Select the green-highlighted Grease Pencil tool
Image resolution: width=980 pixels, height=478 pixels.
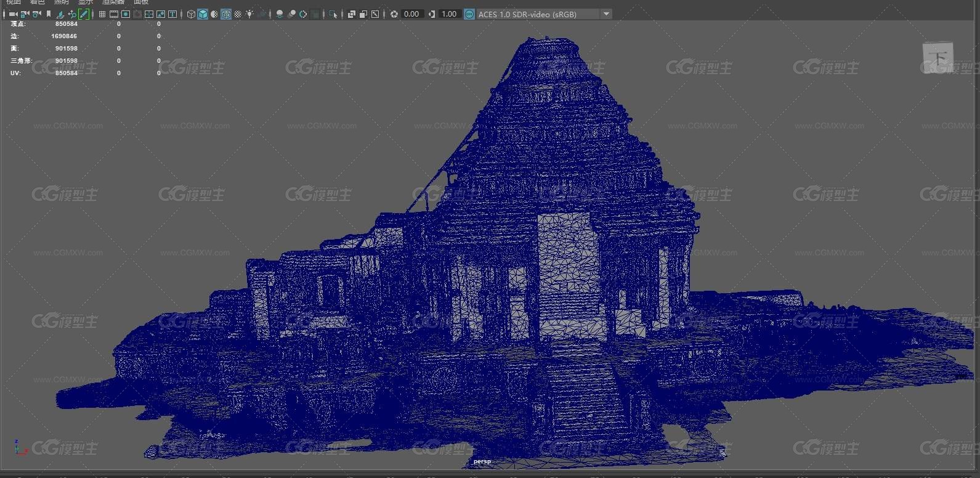point(84,14)
